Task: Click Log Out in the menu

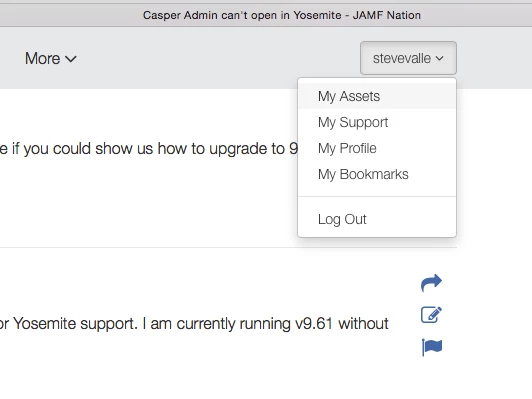Action: (377, 219)
